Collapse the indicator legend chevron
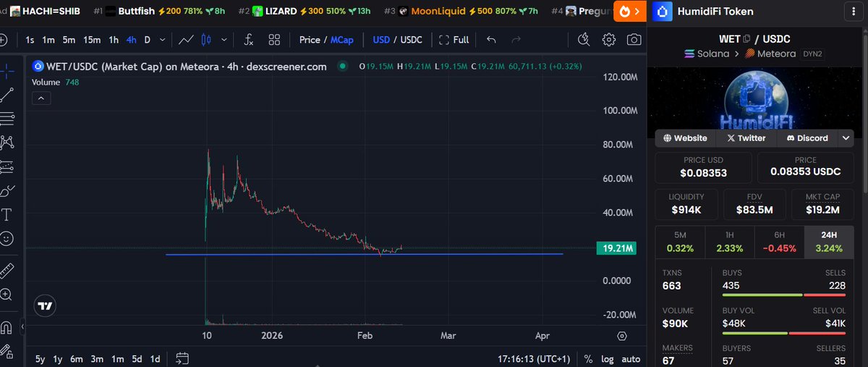Viewport: 868px width, 367px height. pos(41,97)
